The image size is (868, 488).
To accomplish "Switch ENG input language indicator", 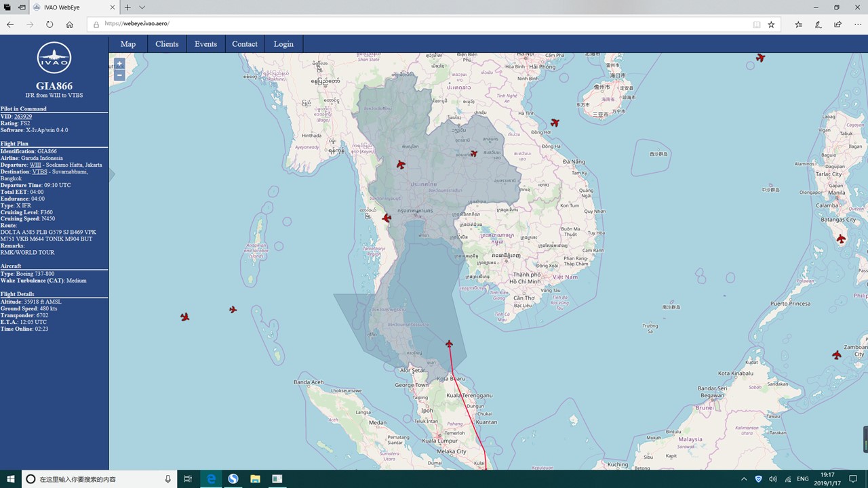I will 802,479.
